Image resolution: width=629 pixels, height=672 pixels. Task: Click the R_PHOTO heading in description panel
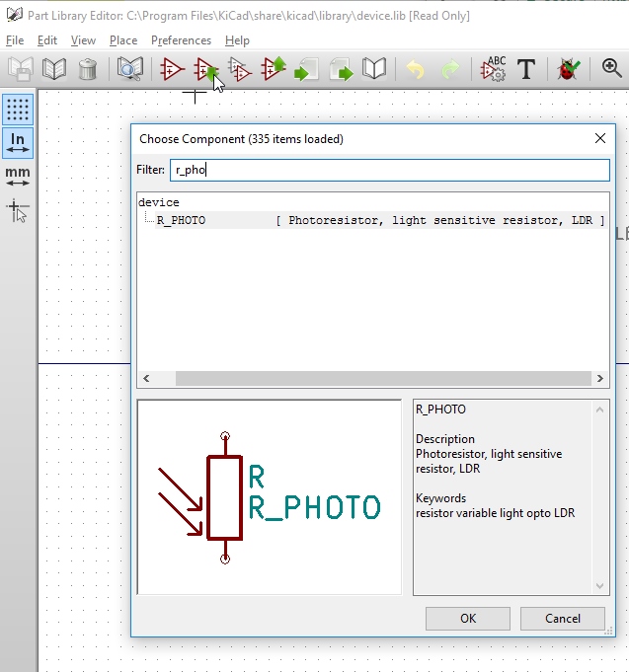(440, 410)
